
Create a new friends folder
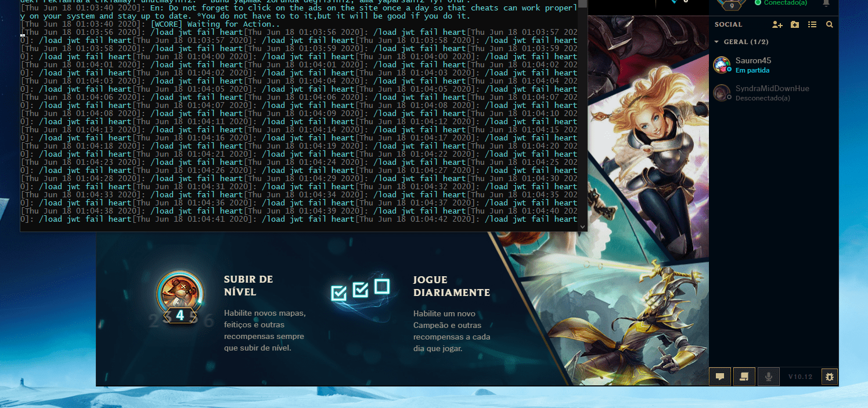(x=795, y=24)
